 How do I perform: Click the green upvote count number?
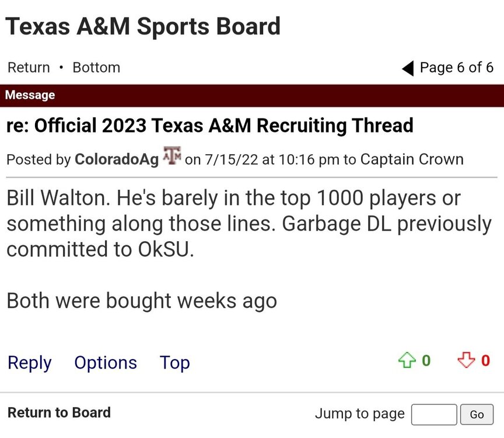tap(426, 361)
